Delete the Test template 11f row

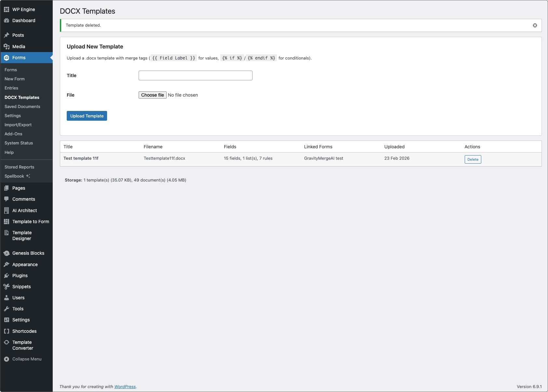point(473,159)
